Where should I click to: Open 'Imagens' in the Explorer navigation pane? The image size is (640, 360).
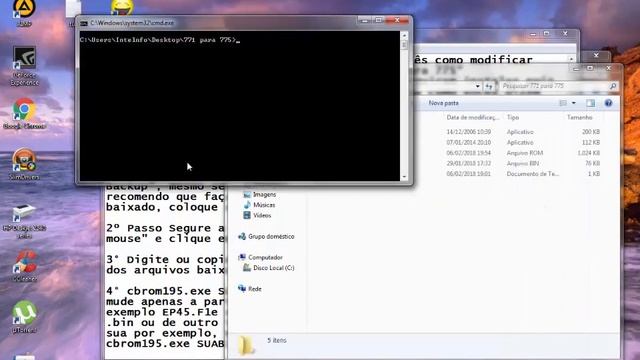click(260, 195)
